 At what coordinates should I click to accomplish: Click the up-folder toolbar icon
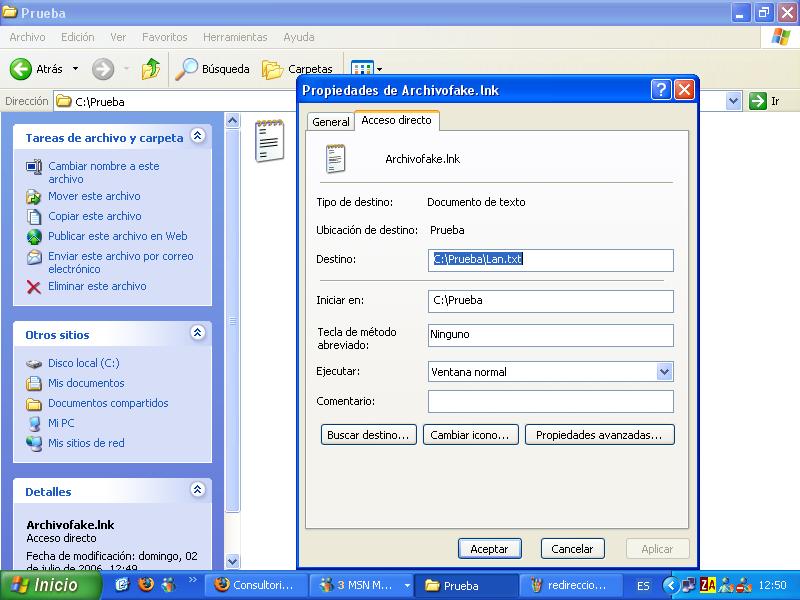click(x=151, y=69)
